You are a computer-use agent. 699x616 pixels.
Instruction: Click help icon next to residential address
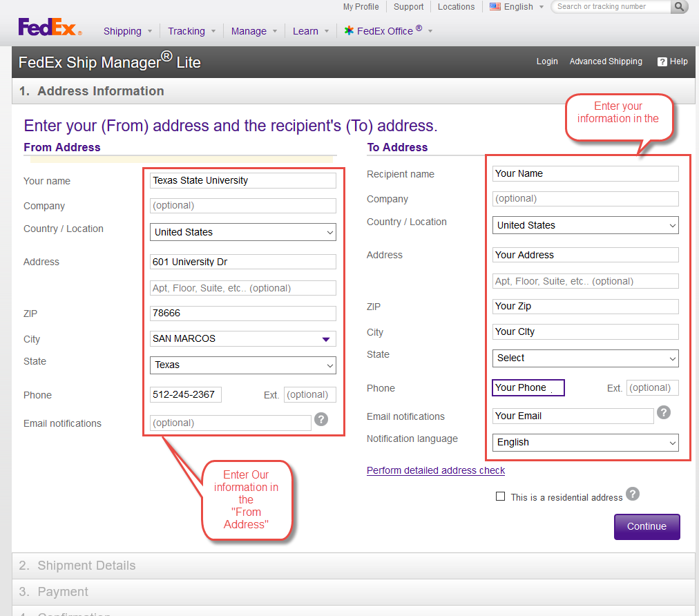633,494
